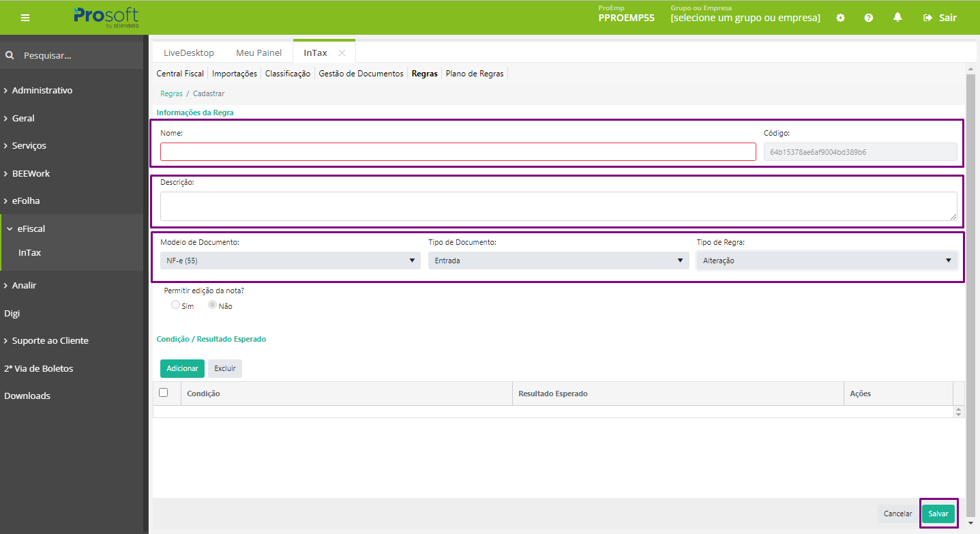
Task: Open the settings gear icon
Action: click(x=840, y=18)
